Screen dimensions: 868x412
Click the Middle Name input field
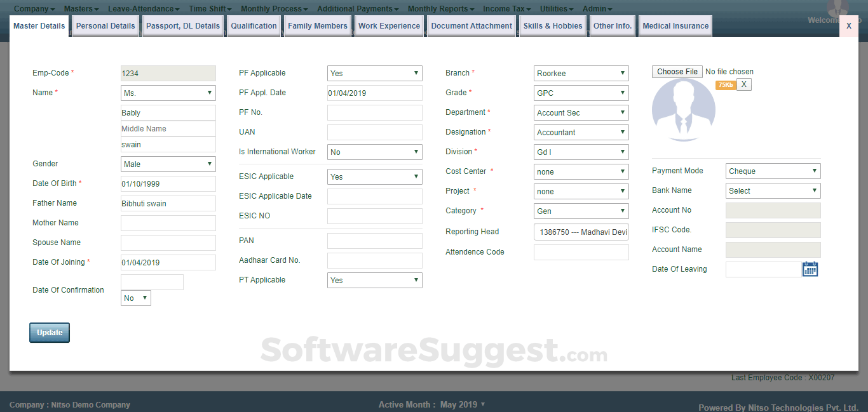[168, 128]
